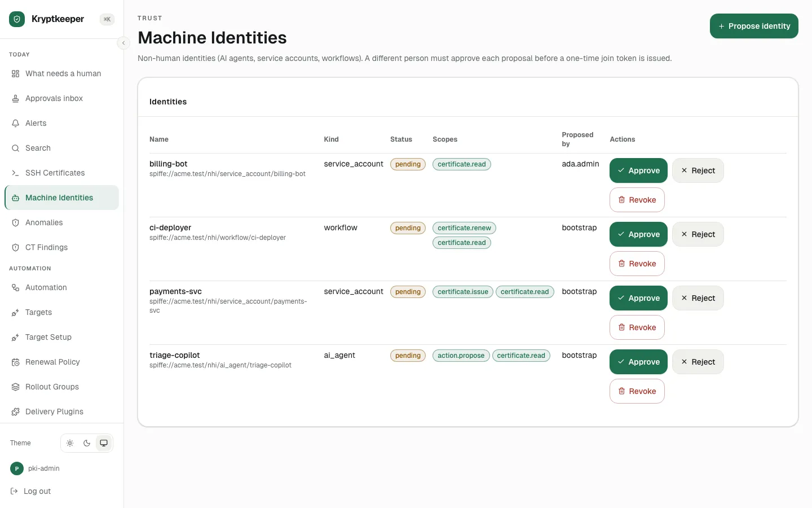The height and width of the screenshot is (508, 812).
Task: Click the certificate.renew scope tag
Action: tap(464, 228)
